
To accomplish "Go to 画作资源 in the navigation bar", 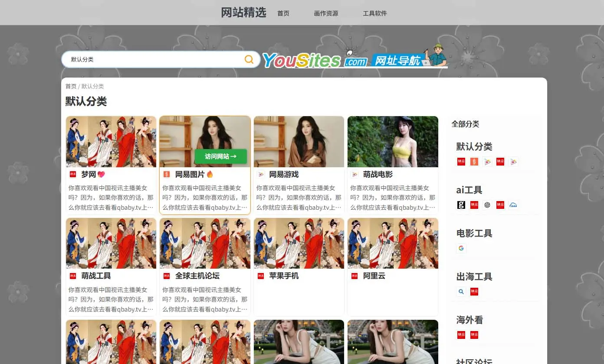I will (x=326, y=13).
